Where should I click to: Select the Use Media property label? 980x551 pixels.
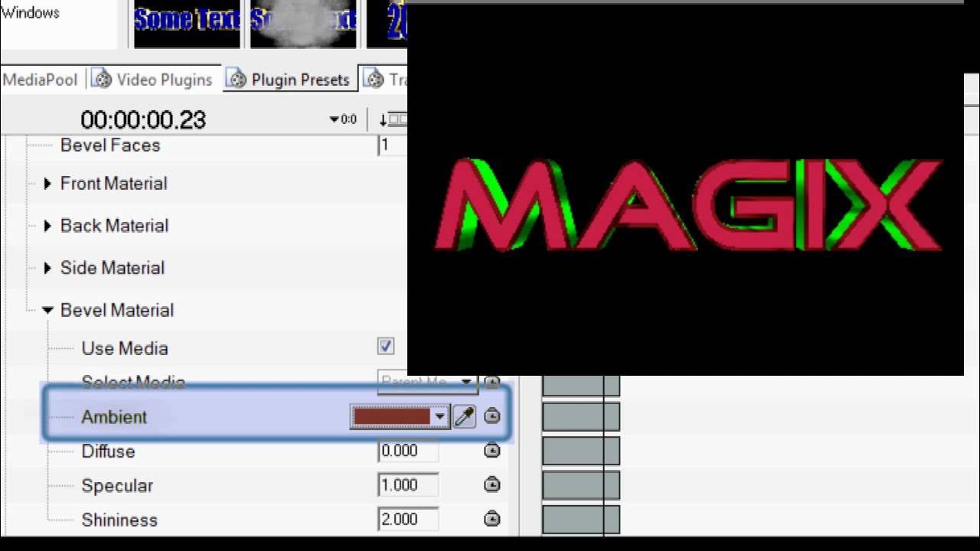(x=125, y=348)
